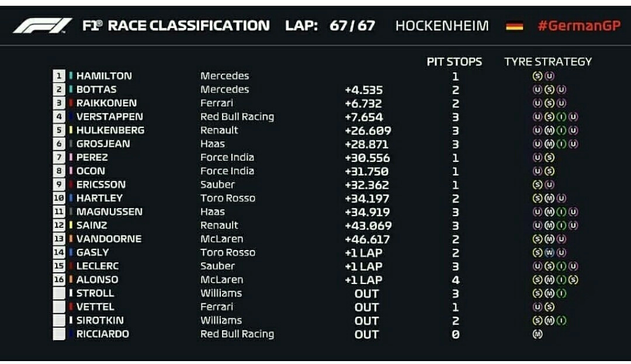Click Vettel's ultrasoft tyre icon

538,307
